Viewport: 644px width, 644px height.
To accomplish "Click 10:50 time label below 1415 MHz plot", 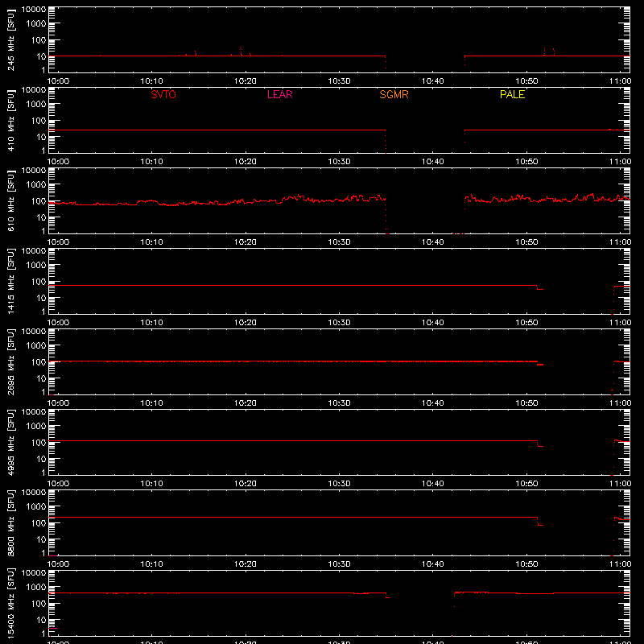I will (526, 323).
